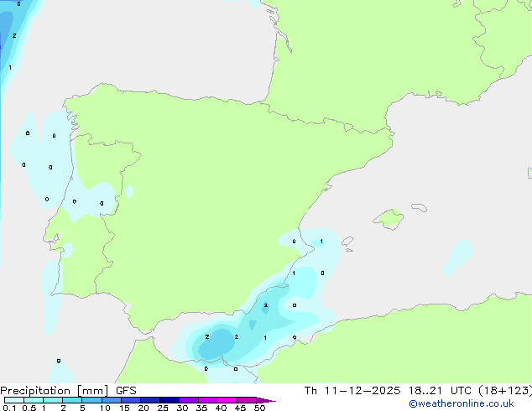Select the 35–40 mm legend color swatch
The image size is (532, 411).
208,400
